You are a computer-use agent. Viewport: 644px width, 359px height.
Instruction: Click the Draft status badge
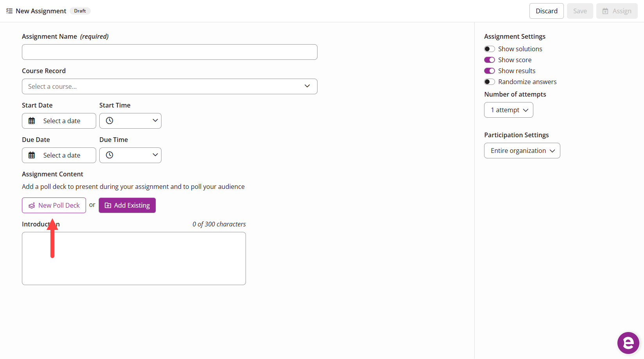point(80,11)
